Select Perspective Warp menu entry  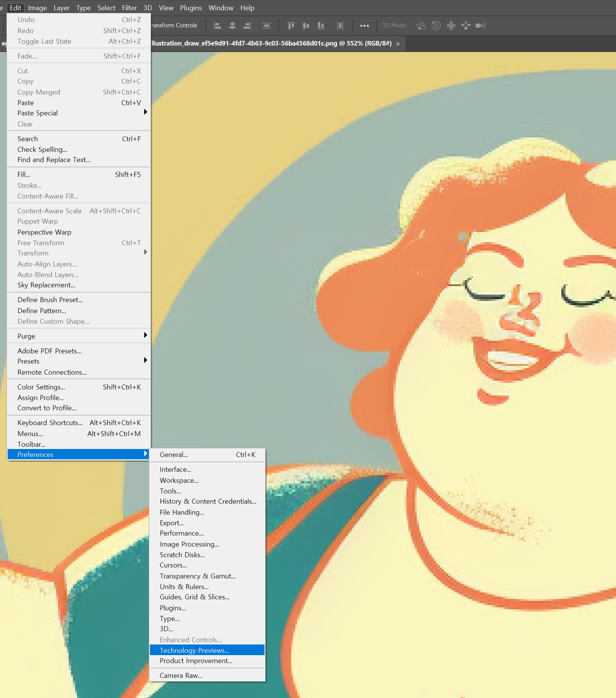pyautogui.click(x=79, y=232)
